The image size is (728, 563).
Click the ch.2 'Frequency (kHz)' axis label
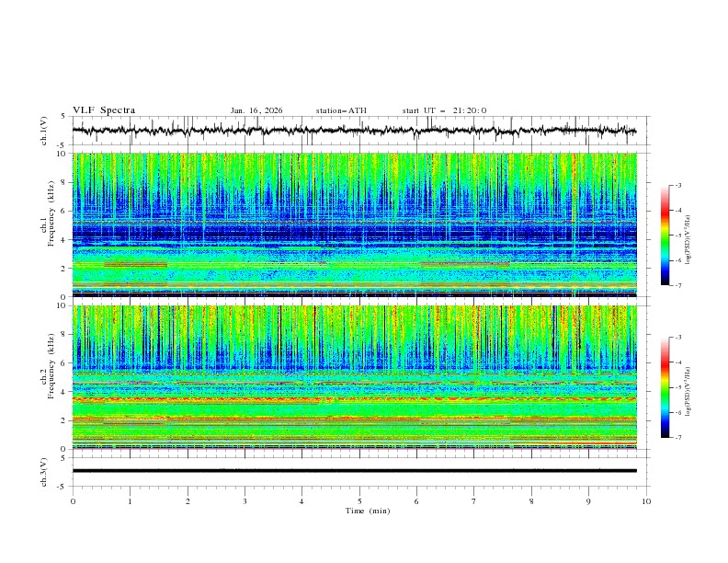[x=51, y=366]
